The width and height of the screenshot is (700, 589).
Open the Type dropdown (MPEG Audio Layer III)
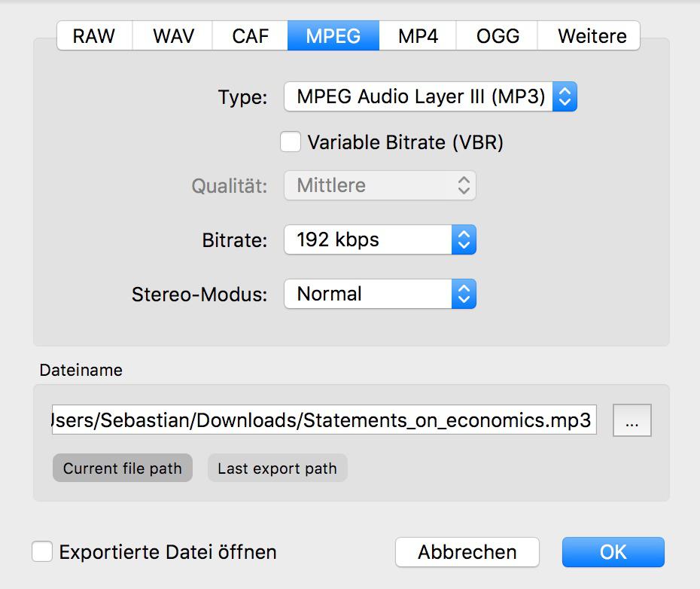pos(418,96)
